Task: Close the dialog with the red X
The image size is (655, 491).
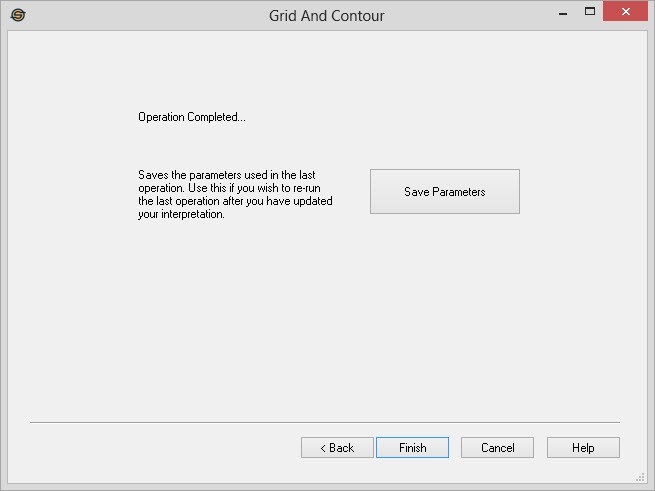Action: point(626,12)
